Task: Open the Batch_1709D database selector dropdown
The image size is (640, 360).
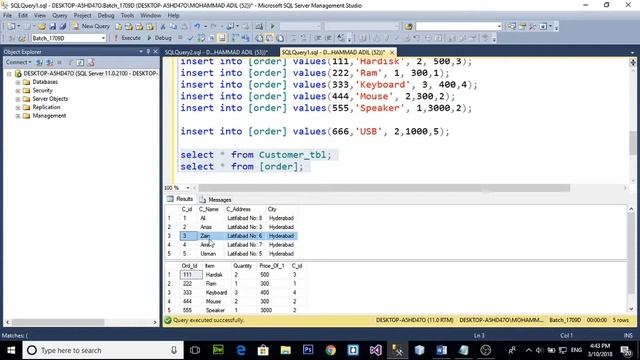Action: tap(103, 38)
